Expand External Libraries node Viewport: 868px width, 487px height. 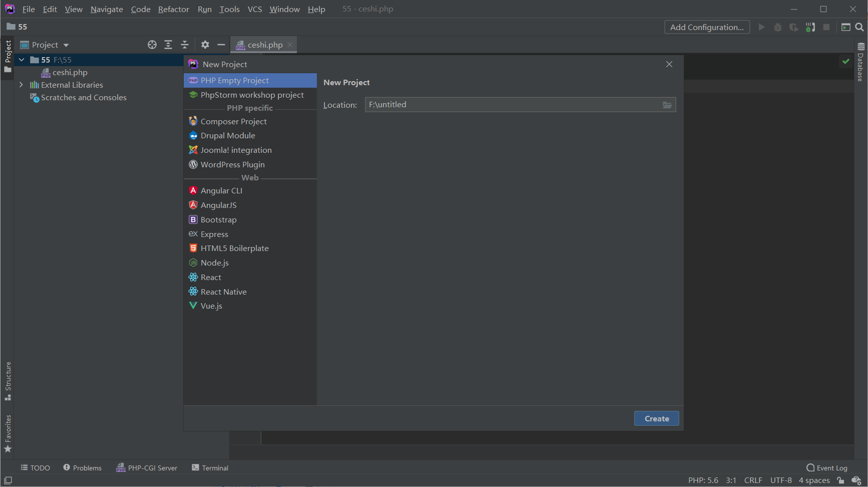[22, 85]
